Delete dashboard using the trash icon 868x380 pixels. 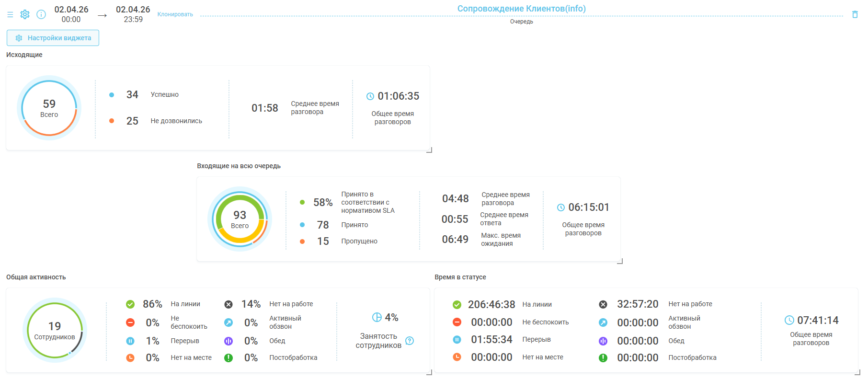[855, 14]
